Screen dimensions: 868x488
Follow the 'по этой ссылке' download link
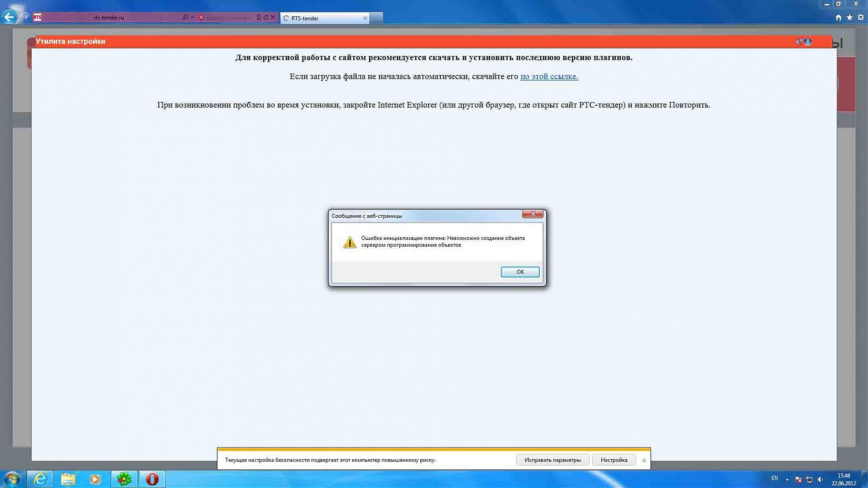(x=549, y=76)
